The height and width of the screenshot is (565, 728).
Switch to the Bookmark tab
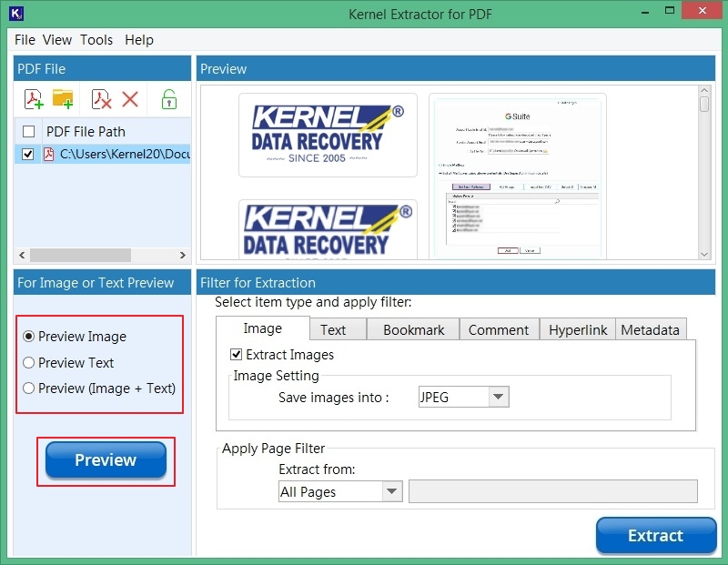[413, 329]
